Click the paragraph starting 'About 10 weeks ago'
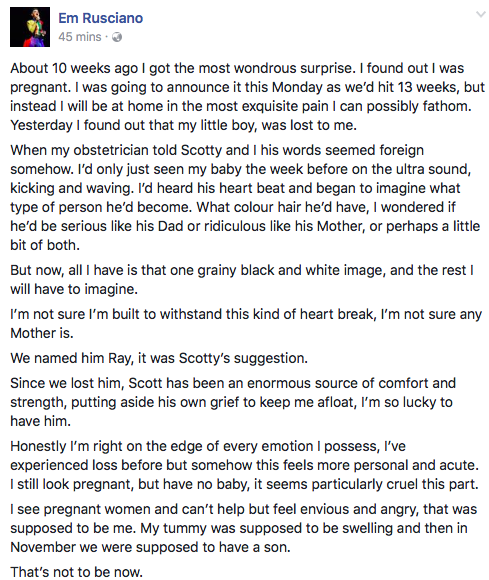This screenshot has height=580, width=489. 247,97
